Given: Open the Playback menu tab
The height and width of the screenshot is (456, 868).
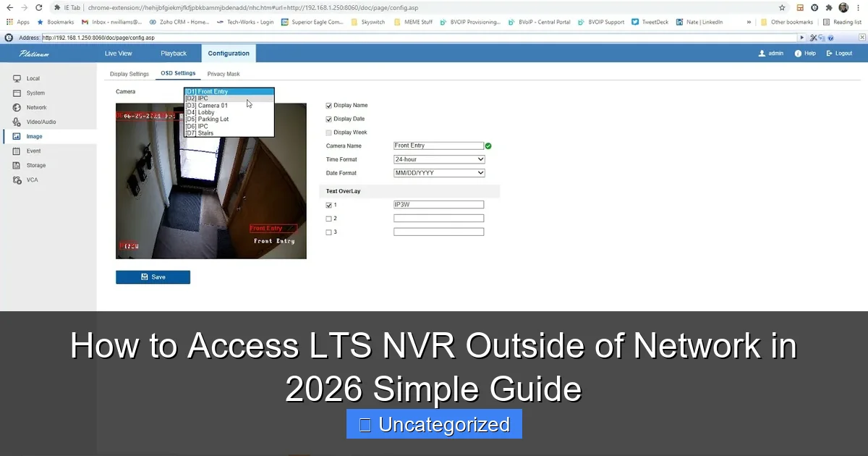Looking at the screenshot, I should [x=174, y=53].
